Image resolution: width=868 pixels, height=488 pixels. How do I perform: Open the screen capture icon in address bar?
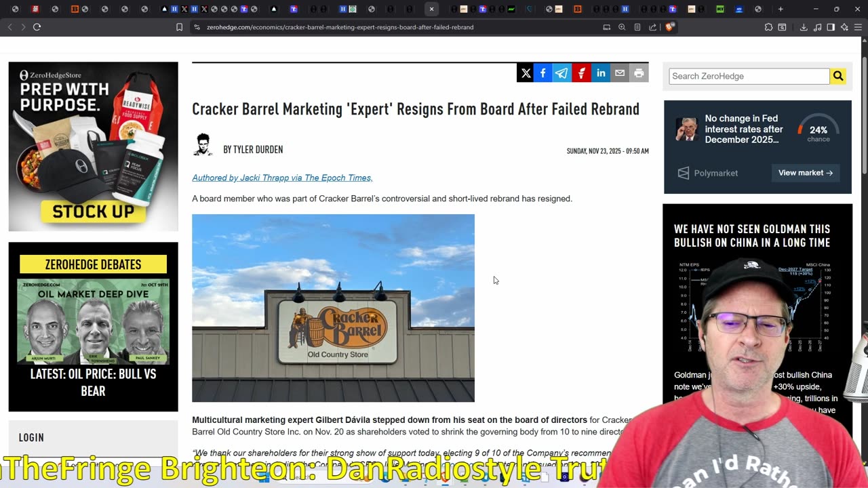coord(606,27)
